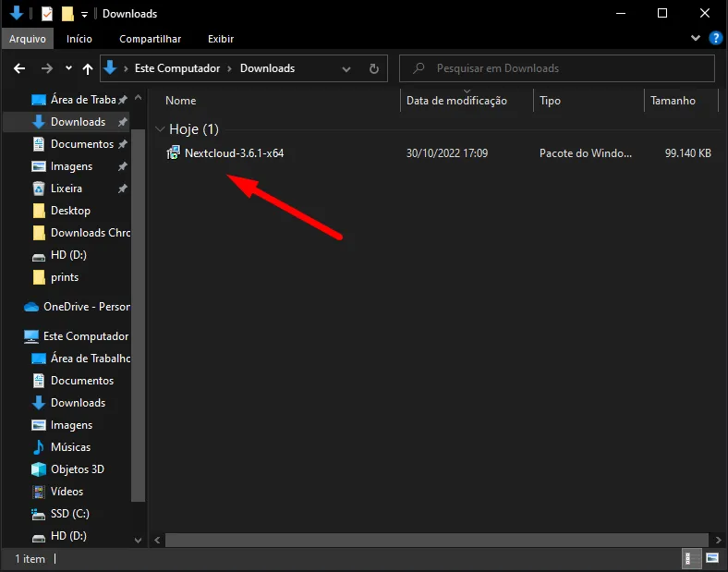Click the horizontal scrollbar right arrow

[718, 540]
